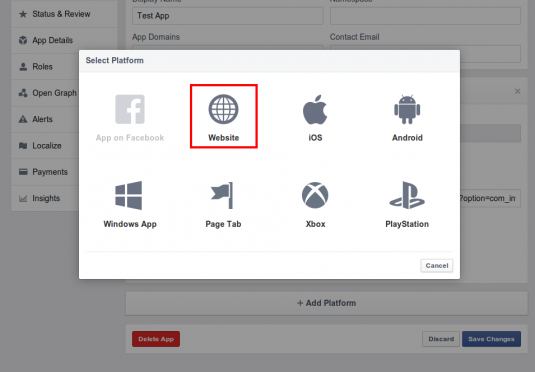The height and width of the screenshot is (372, 535).
Task: Click the Page Tab label text
Action: (223, 224)
